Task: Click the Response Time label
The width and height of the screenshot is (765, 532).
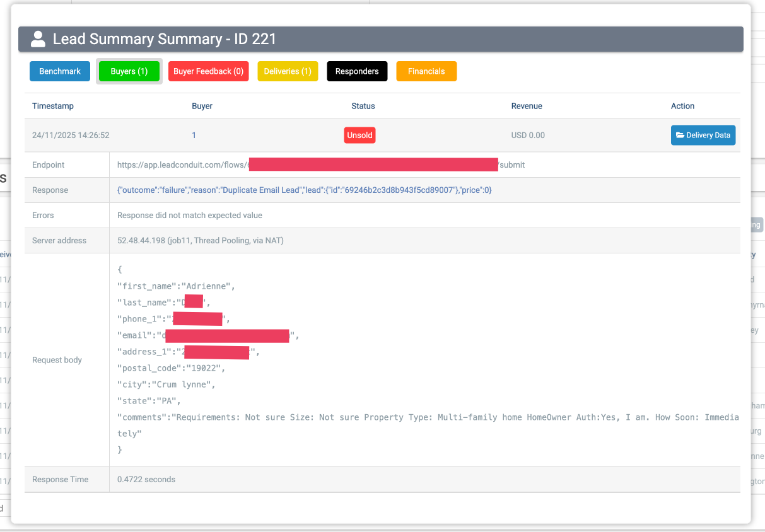Action: pyautogui.click(x=61, y=479)
